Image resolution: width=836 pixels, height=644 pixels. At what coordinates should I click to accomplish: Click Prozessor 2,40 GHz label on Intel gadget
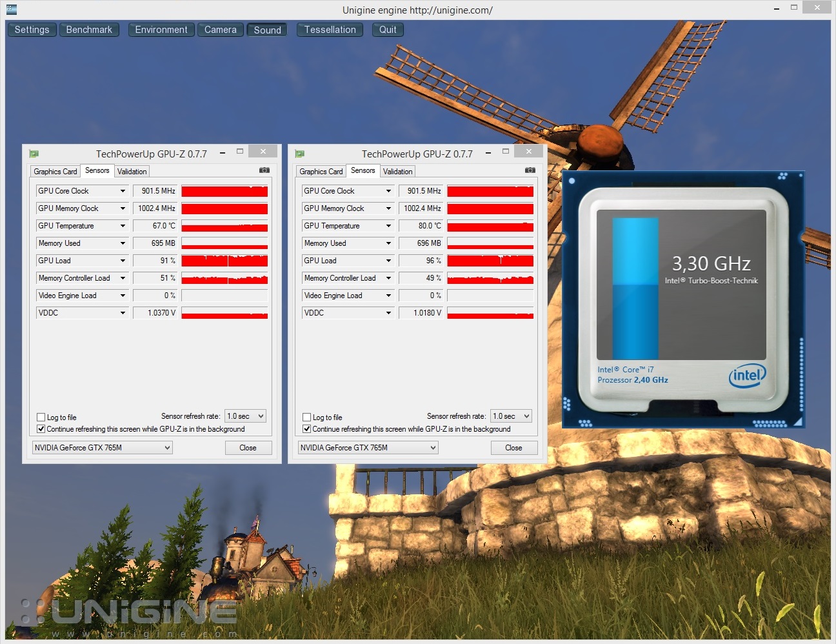[x=633, y=380]
